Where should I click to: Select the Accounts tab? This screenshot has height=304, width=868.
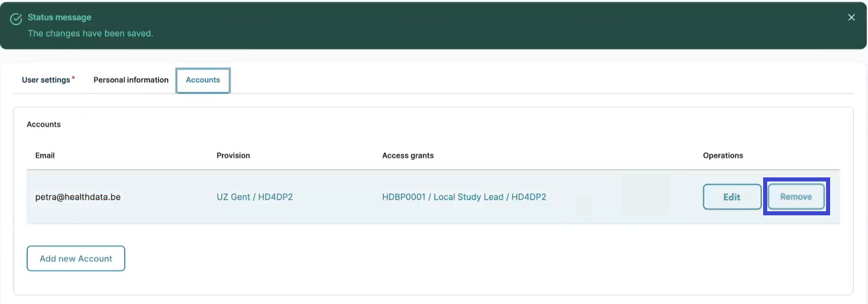pyautogui.click(x=203, y=80)
